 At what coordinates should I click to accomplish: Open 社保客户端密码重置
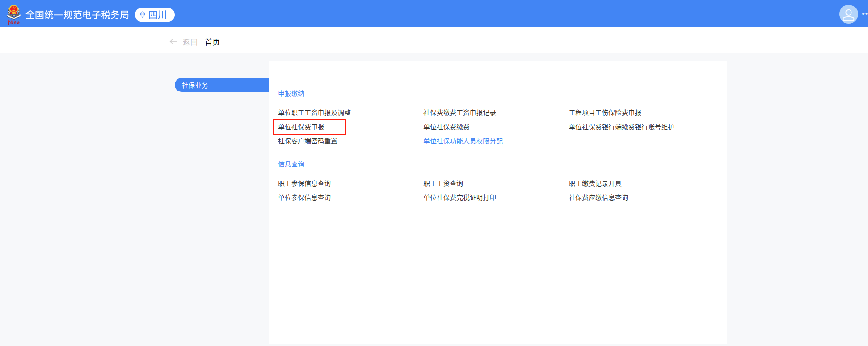(307, 141)
